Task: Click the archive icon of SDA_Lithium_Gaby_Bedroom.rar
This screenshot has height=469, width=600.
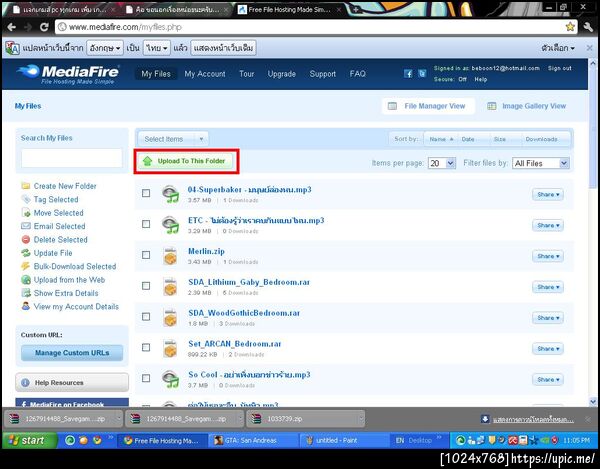Action: [170, 287]
